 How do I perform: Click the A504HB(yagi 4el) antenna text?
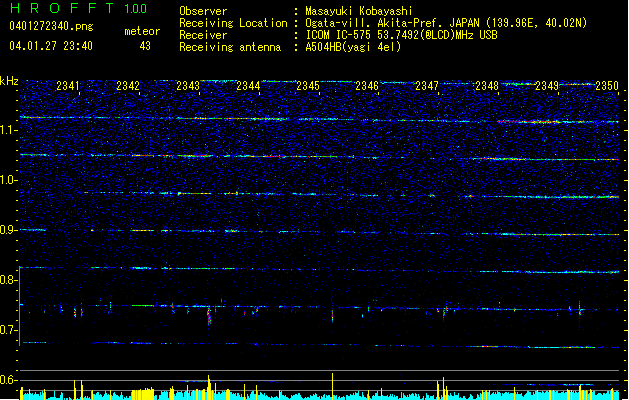pos(353,47)
